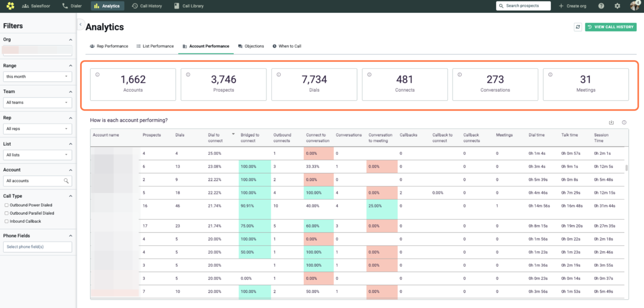Check the Outbound Parallel Dialed option
The image size is (644, 308).
[7, 213]
